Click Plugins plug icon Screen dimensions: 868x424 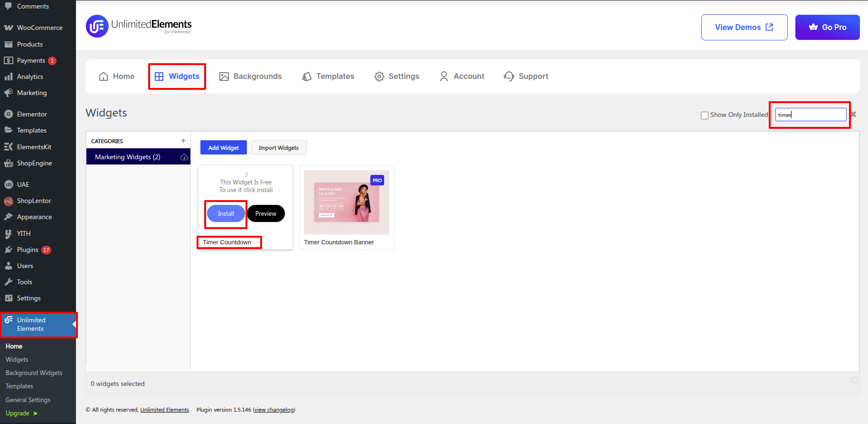(9, 250)
